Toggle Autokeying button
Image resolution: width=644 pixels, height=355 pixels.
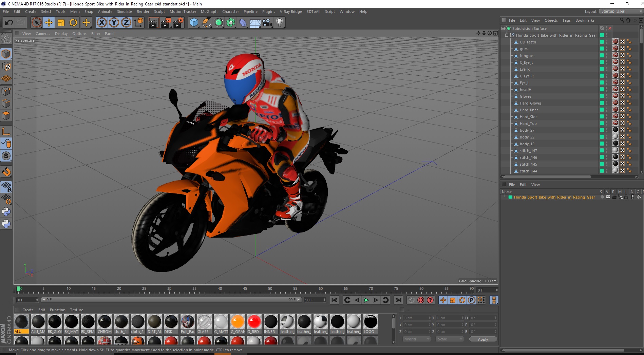421,300
